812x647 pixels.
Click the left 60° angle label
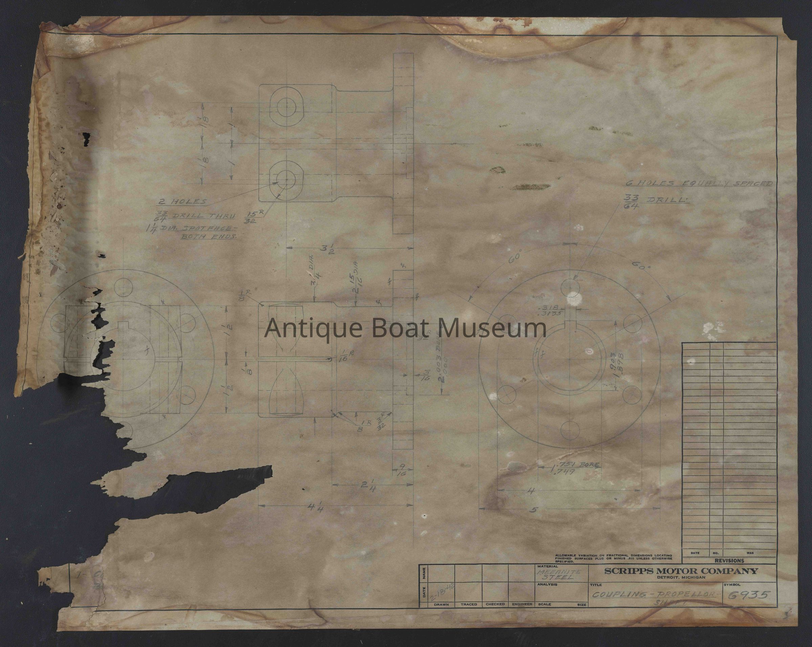(x=515, y=257)
